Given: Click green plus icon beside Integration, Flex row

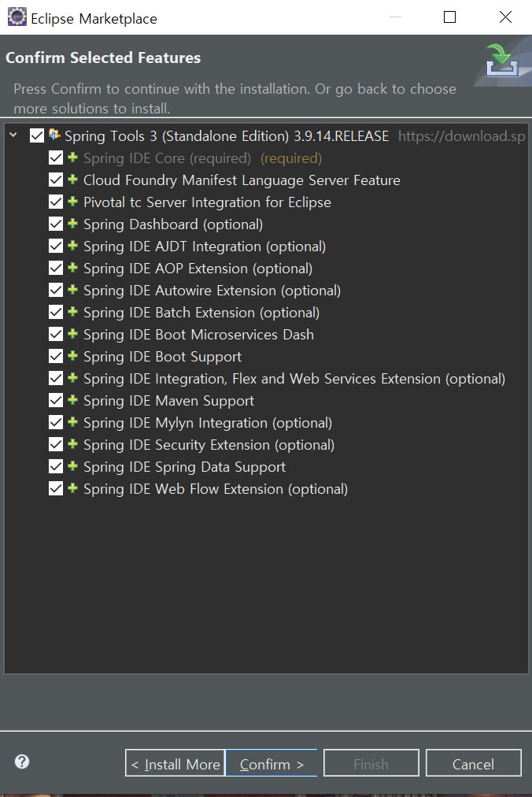Looking at the screenshot, I should click(72, 378).
